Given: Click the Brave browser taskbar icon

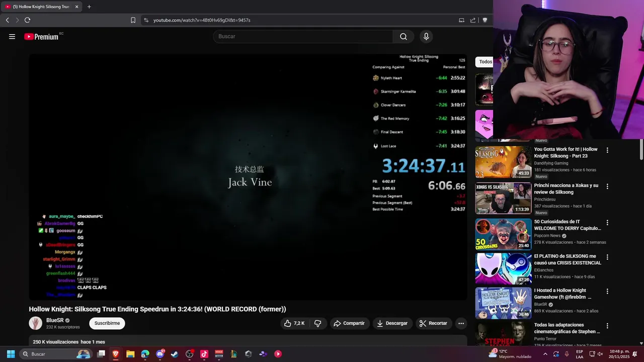Looking at the screenshot, I should click(116, 354).
